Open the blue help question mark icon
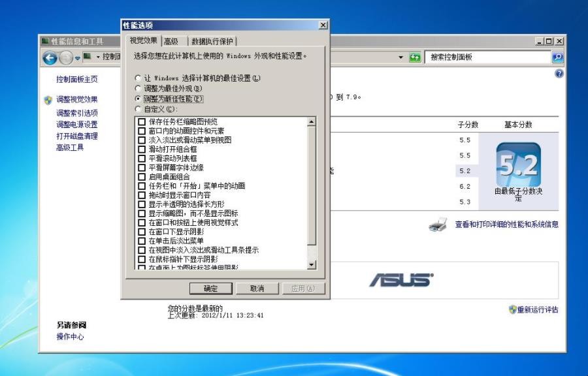Image resolution: width=588 pixels, height=376 pixels. point(559,73)
